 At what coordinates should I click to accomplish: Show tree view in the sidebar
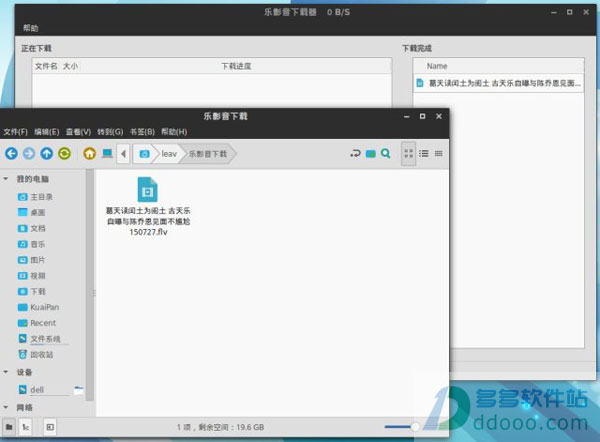click(25, 427)
